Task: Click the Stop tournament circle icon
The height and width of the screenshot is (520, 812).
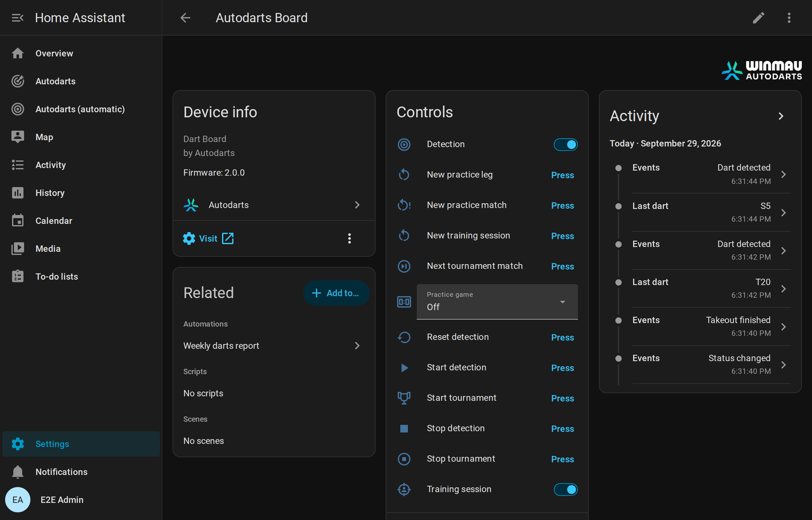Action: [x=404, y=459]
